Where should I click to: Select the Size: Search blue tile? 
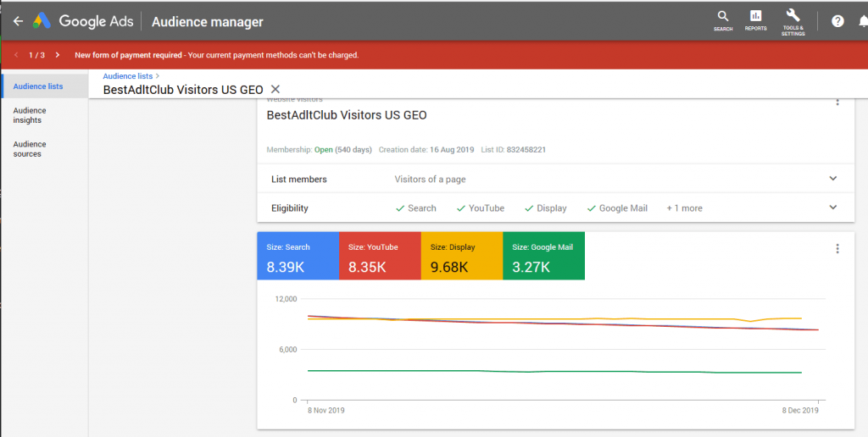coord(298,256)
